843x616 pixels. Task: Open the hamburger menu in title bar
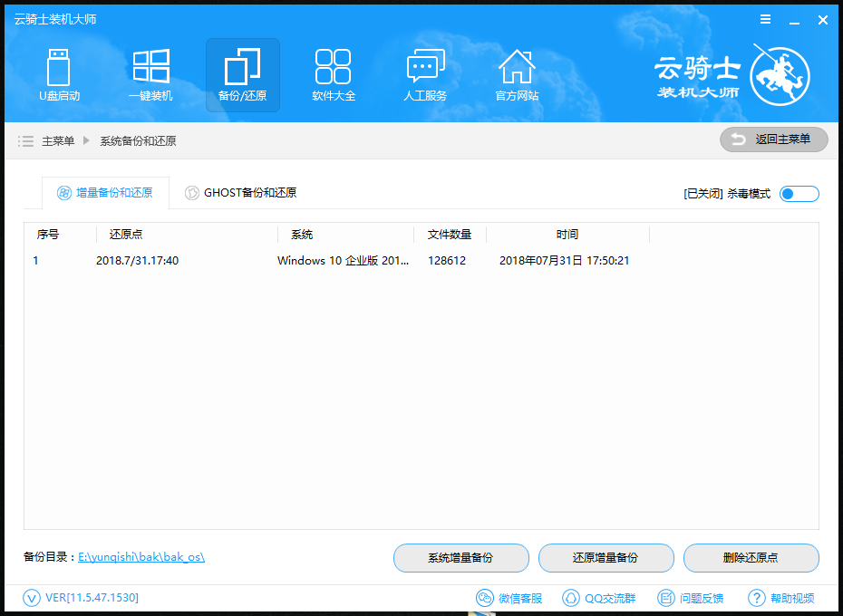coord(766,20)
